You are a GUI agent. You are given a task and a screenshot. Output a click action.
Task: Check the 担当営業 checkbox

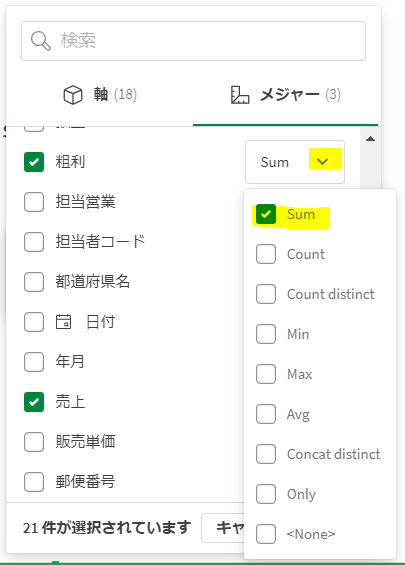pos(34,202)
